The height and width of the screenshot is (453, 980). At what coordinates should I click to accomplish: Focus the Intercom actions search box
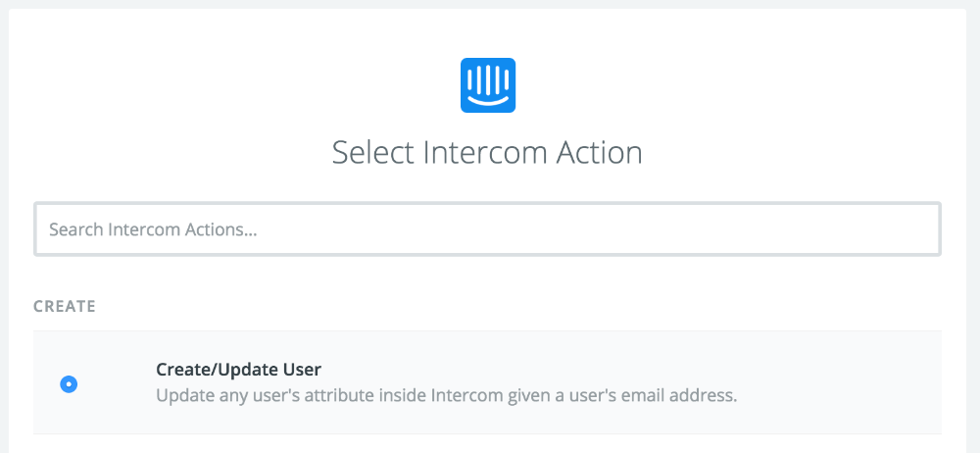[487, 229]
